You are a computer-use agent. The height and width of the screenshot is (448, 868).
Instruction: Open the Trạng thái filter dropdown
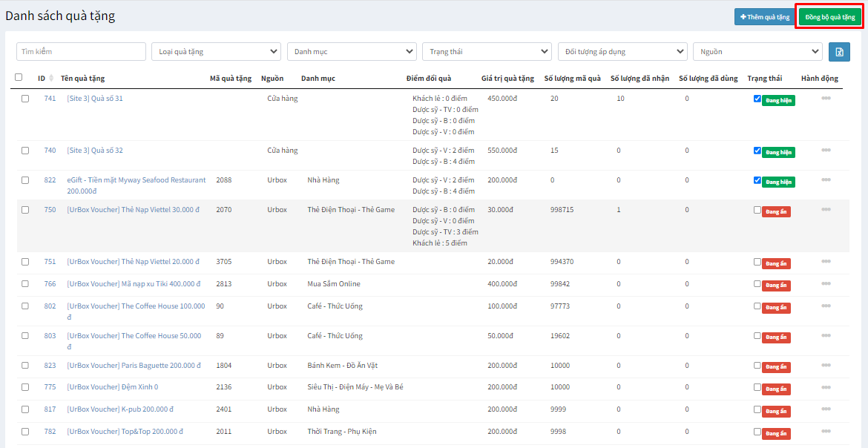coord(487,52)
